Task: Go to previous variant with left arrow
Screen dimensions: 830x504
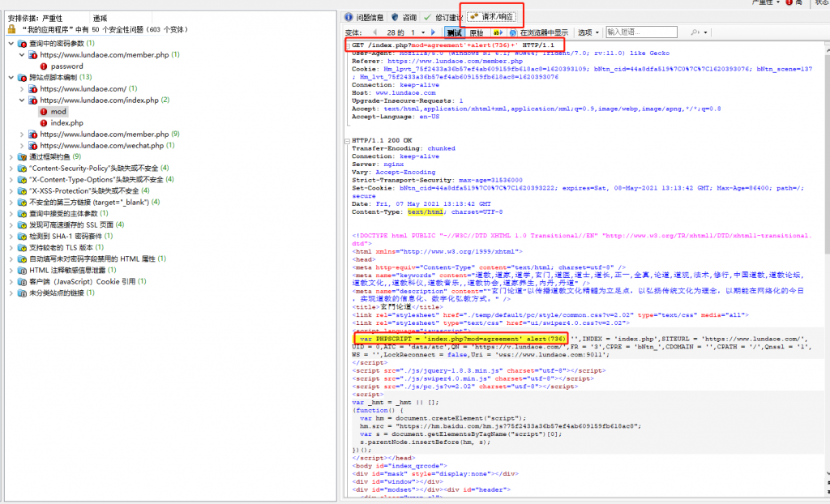Action: 377,32
